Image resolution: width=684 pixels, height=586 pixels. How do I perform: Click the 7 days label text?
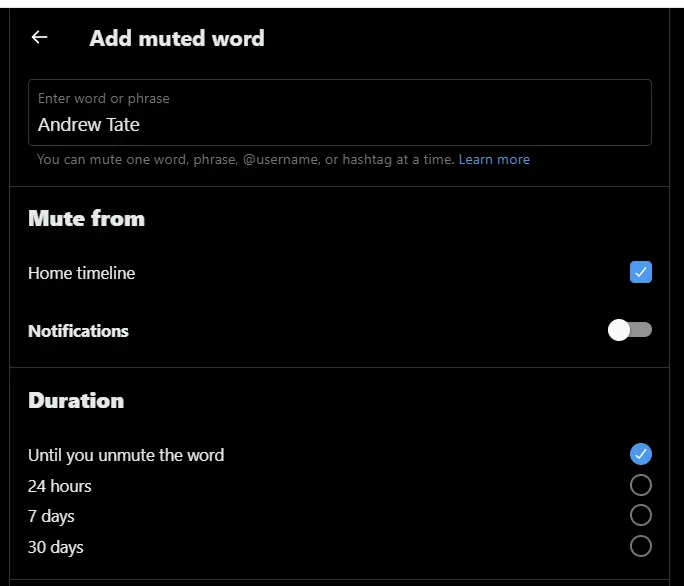(51, 516)
